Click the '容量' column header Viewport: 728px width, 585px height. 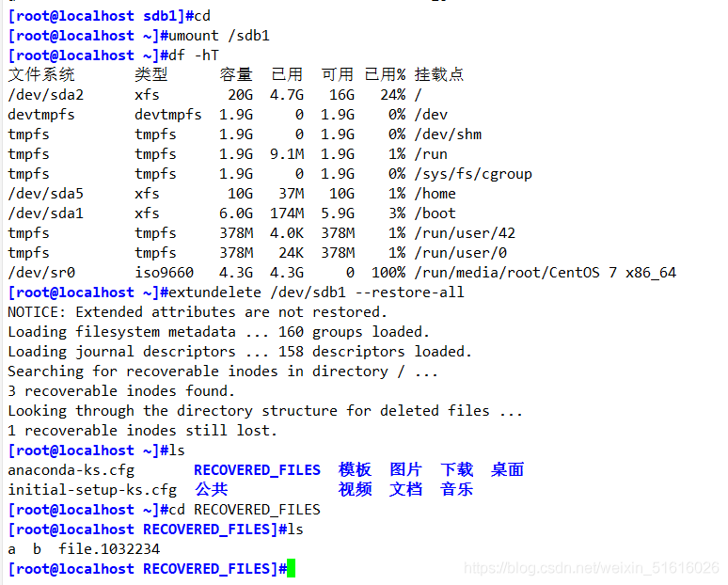click(236, 74)
